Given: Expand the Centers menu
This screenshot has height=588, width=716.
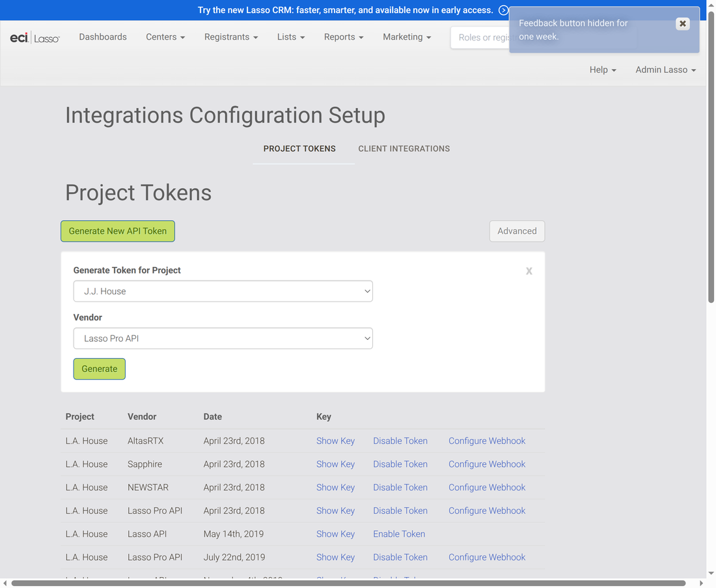Looking at the screenshot, I should 165,37.
